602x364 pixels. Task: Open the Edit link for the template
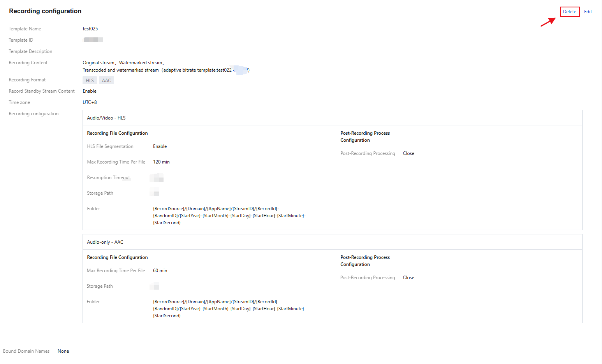(588, 12)
